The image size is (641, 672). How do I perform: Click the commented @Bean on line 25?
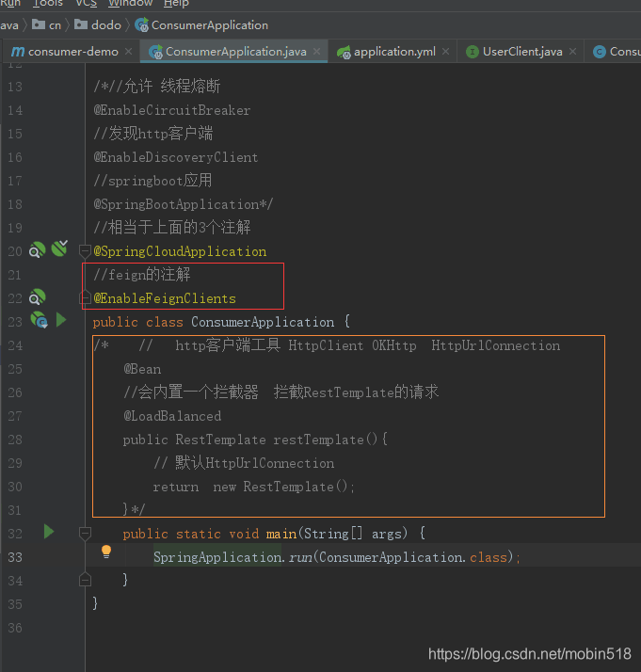tap(142, 369)
